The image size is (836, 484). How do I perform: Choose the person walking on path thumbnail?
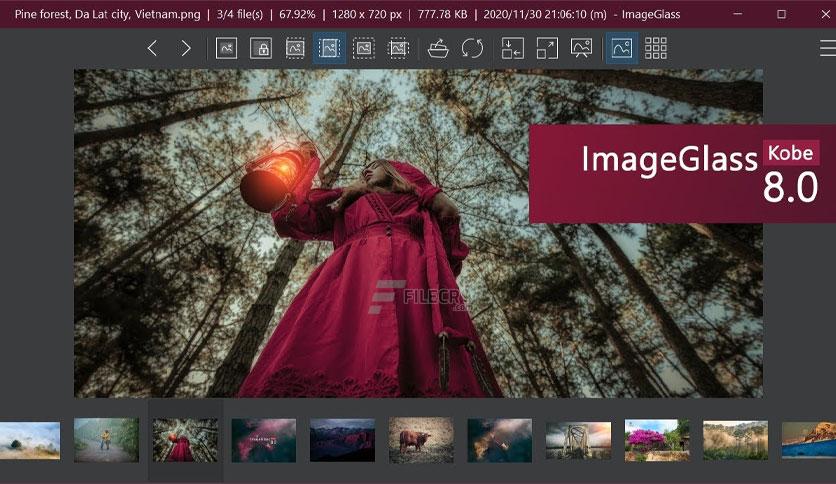coord(106,440)
